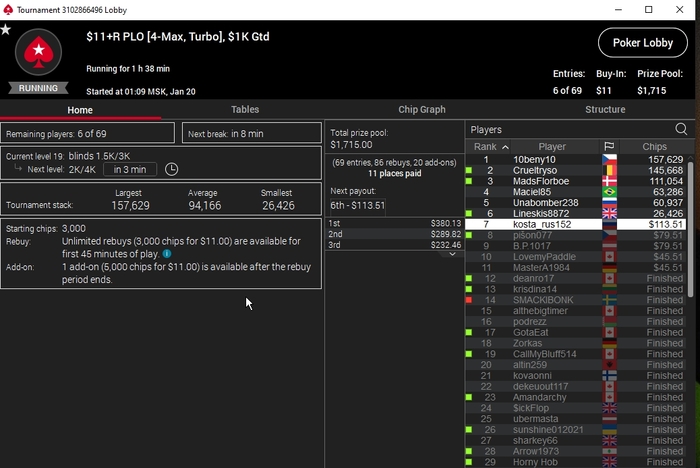Image resolution: width=700 pixels, height=468 pixels.
Task: Select player row sunshine012021
Action: point(576,430)
